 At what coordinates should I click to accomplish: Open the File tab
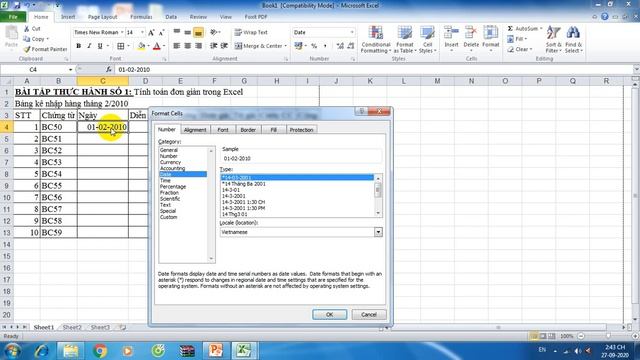[x=13, y=17]
